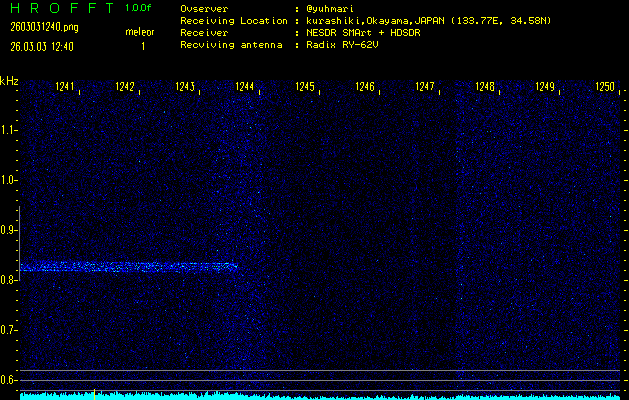Image resolution: width=629 pixels, height=400 pixels.
Task: Click the 'Receiver' field label
Action: tap(204, 33)
